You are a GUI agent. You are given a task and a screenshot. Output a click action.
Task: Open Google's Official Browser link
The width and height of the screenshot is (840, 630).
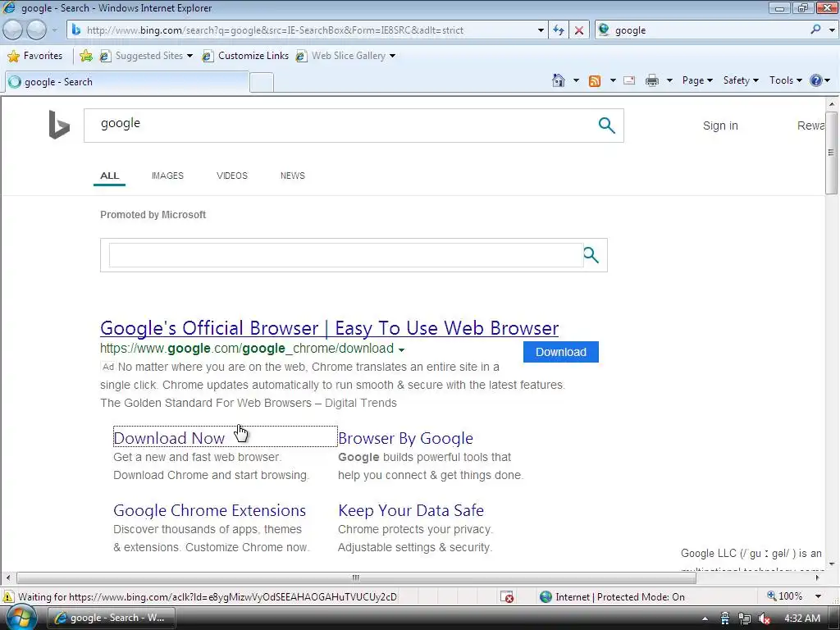(329, 328)
